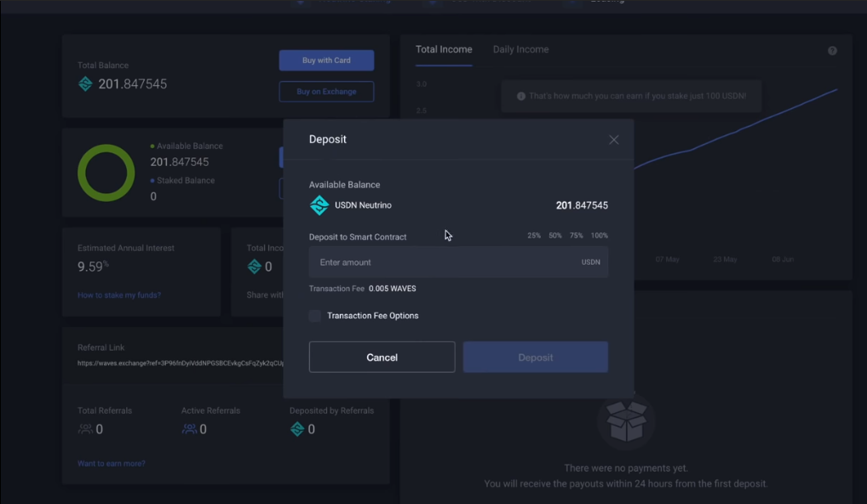Open the help question mark icon
Screen dimensions: 867x504
tap(832, 51)
